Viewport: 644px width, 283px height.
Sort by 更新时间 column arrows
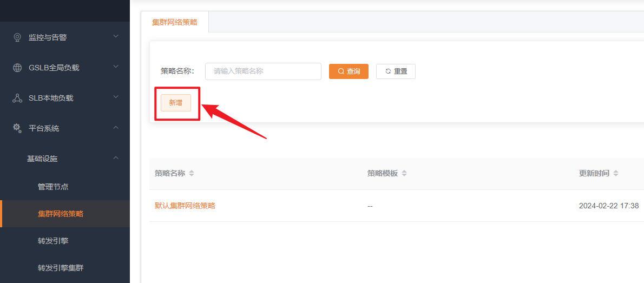coord(616,173)
